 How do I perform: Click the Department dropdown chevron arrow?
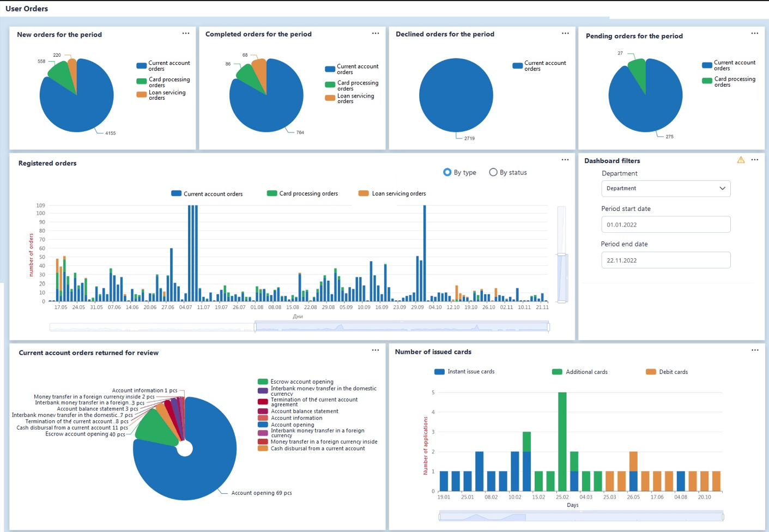click(722, 189)
